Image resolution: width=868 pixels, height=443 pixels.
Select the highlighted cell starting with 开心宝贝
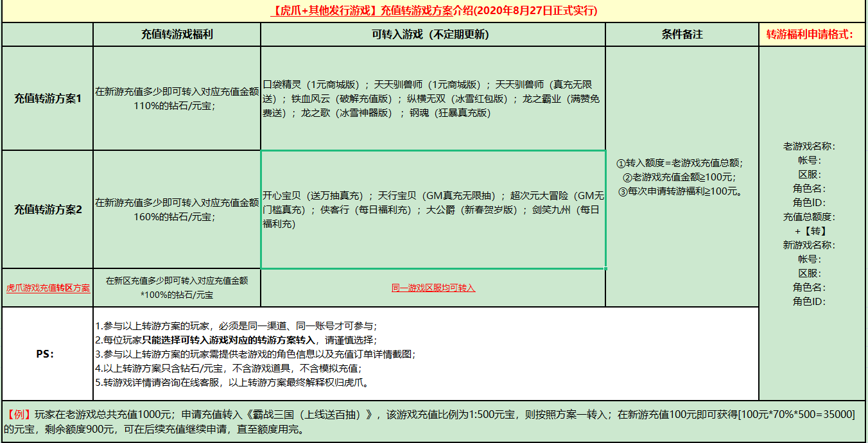[433, 209]
